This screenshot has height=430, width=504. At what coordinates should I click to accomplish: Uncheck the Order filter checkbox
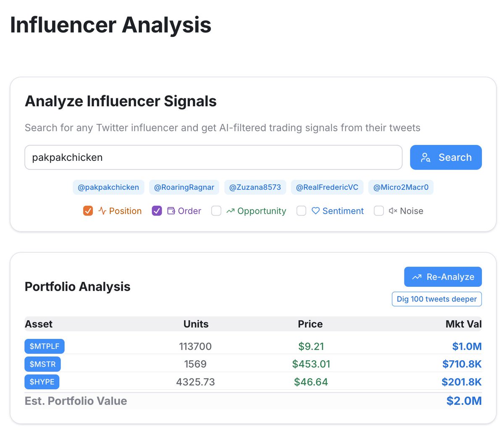click(x=157, y=211)
